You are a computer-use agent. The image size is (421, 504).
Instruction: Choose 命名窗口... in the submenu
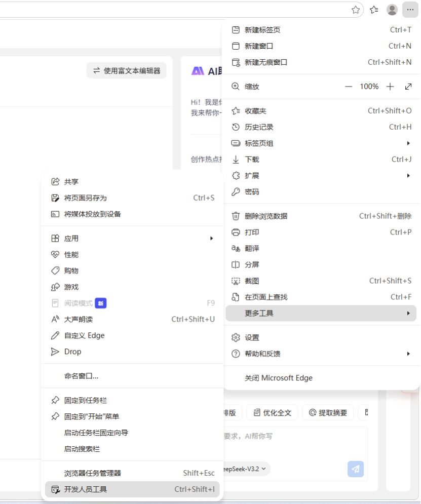pos(132,376)
